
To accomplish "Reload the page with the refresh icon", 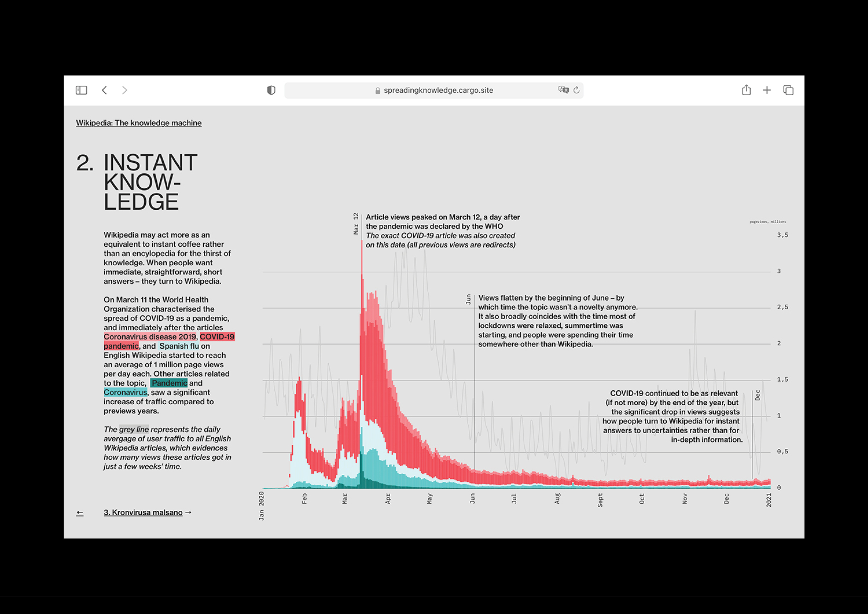I will pyautogui.click(x=576, y=90).
